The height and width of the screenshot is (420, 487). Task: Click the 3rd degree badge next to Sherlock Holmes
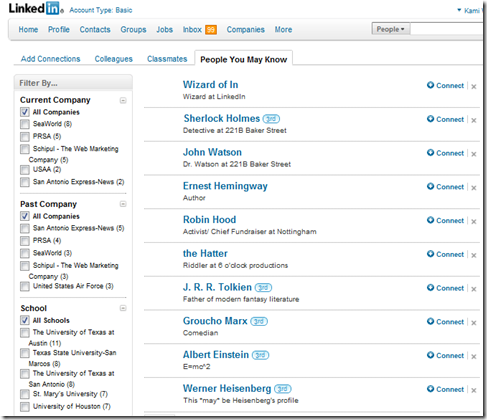coord(271,119)
